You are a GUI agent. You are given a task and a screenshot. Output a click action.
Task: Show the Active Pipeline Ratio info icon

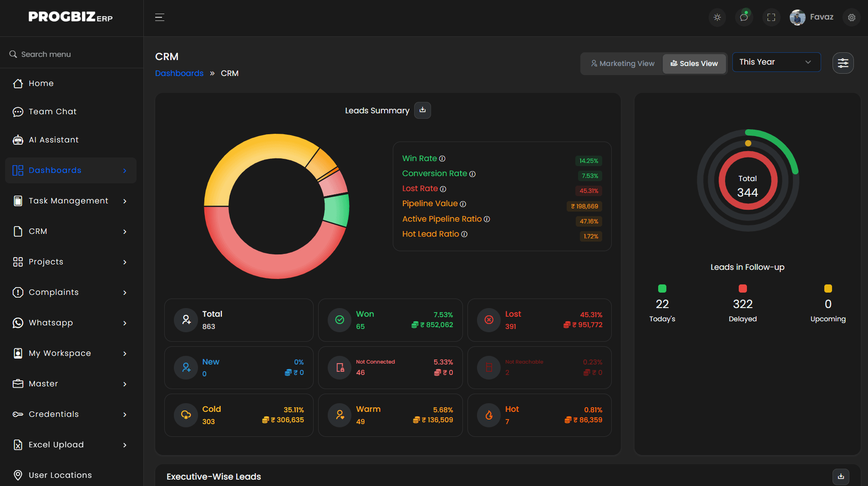point(487,219)
